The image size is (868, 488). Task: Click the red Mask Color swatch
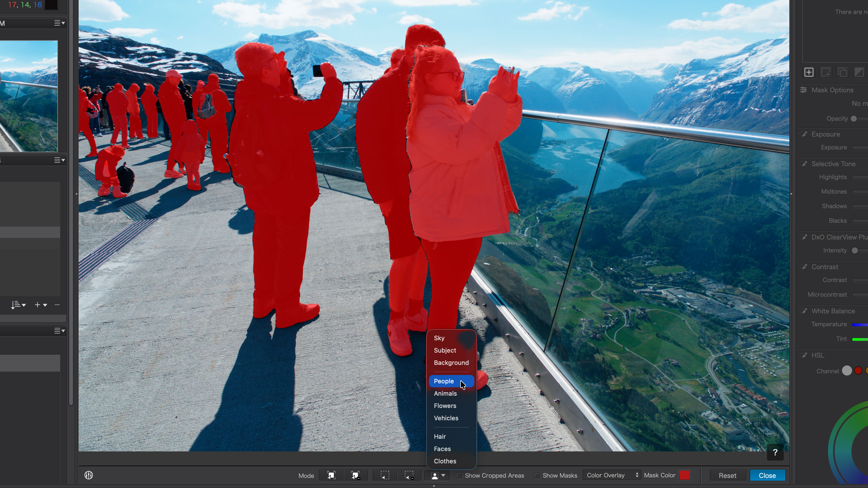coord(684,475)
